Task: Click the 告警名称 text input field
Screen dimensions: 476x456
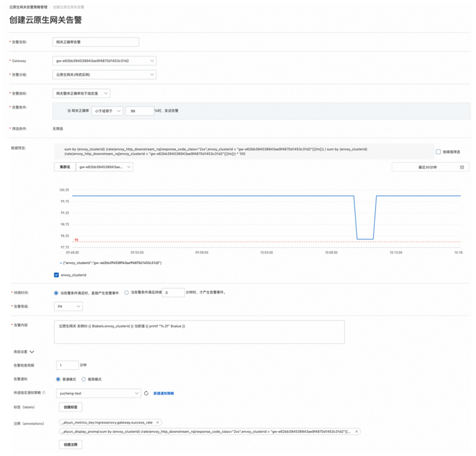Action: click(96, 42)
